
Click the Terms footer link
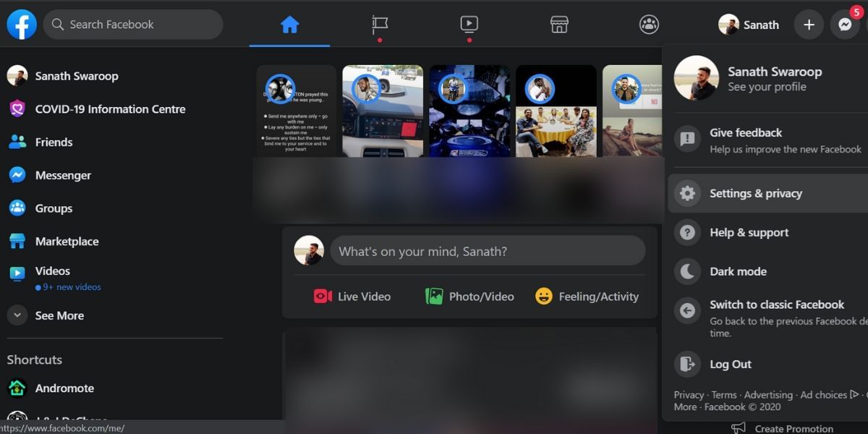pos(724,395)
